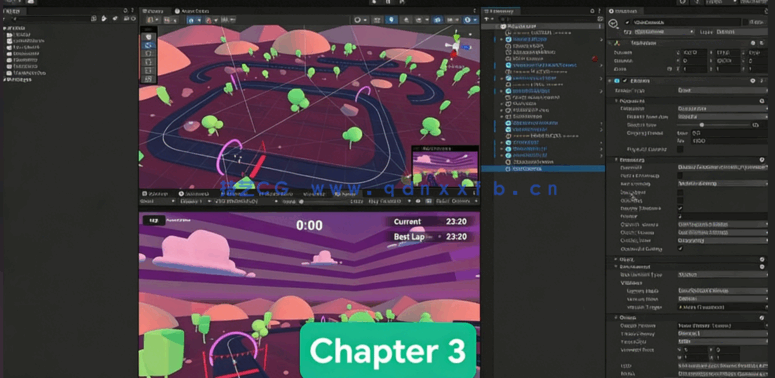Open the Inspector tab
Screen dimensions: 775x378
point(626,11)
